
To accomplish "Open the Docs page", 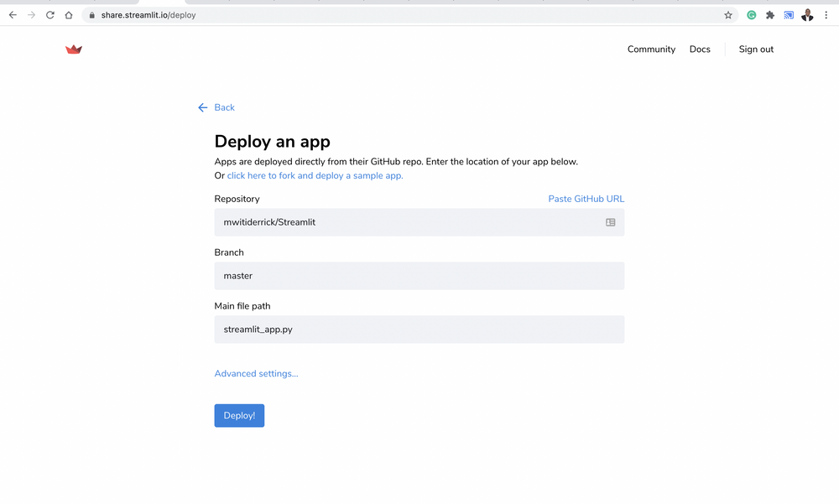I will click(700, 49).
